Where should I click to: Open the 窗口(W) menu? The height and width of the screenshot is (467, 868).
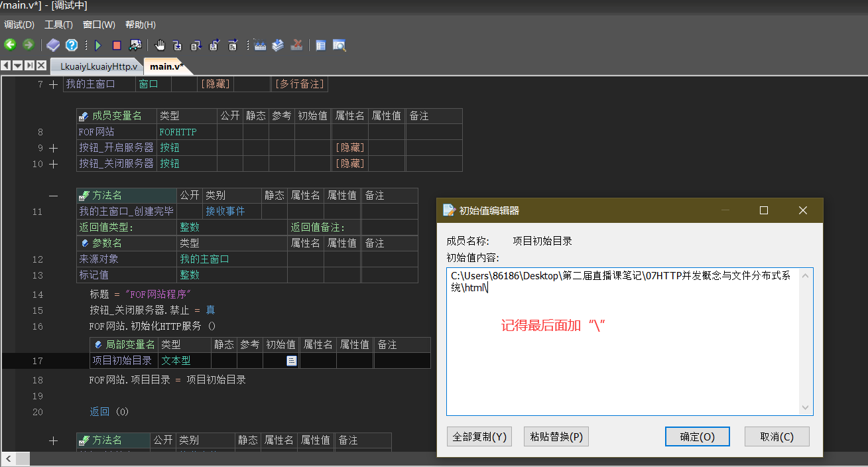(99, 25)
